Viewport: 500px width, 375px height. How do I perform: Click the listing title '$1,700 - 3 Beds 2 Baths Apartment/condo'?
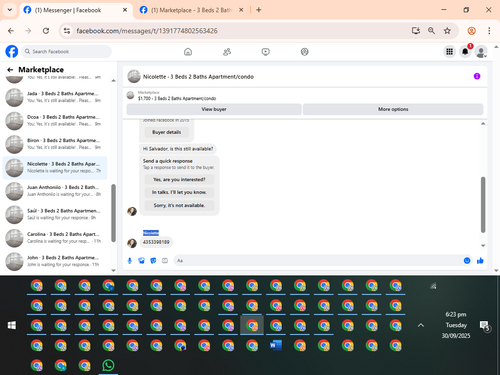(177, 99)
